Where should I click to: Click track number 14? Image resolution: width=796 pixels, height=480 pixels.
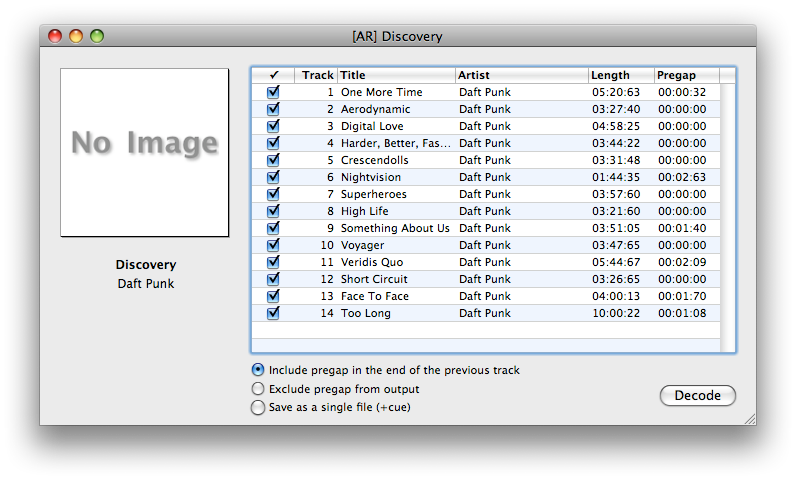tap(327, 313)
